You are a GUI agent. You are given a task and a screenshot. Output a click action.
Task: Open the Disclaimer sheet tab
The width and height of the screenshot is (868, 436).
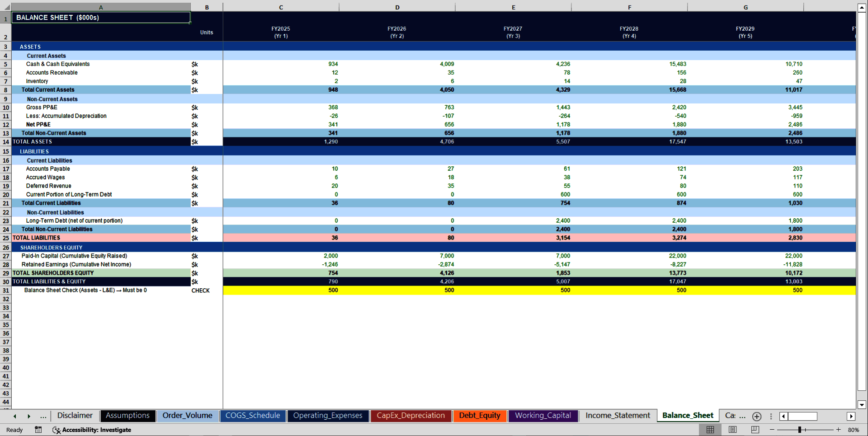75,416
